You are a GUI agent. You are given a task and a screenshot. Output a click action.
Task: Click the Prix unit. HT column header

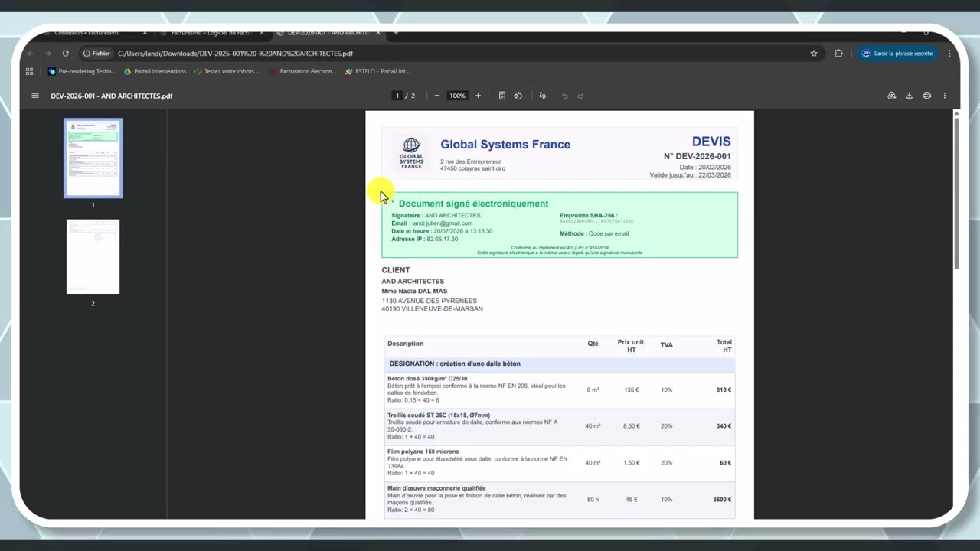coord(632,346)
